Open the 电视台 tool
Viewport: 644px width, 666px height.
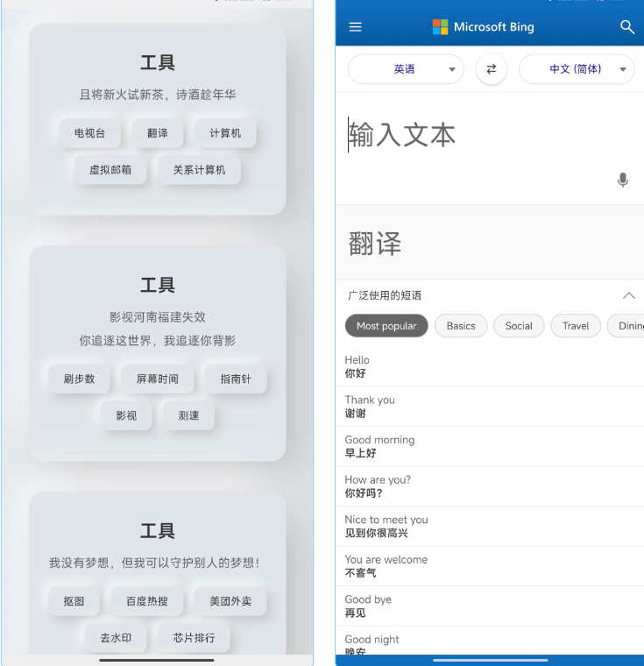[x=89, y=133]
